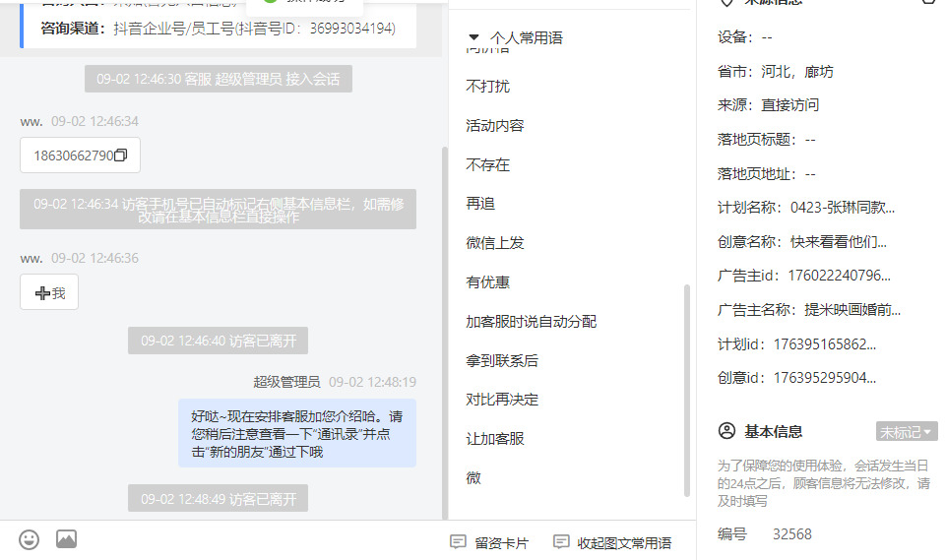The height and width of the screenshot is (560, 946).
Task: Click the 访客手机号已自动标记 system notice
Action: (x=218, y=210)
